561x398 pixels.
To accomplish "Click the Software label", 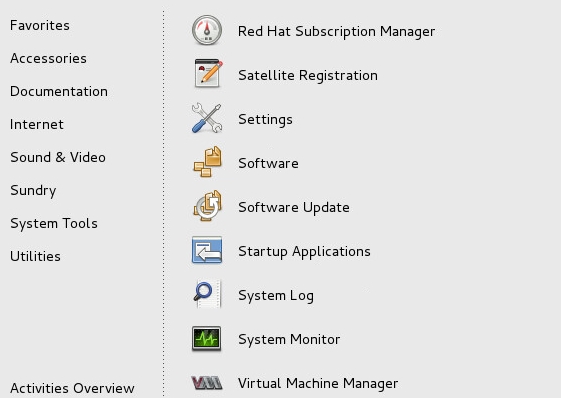I will point(268,163).
